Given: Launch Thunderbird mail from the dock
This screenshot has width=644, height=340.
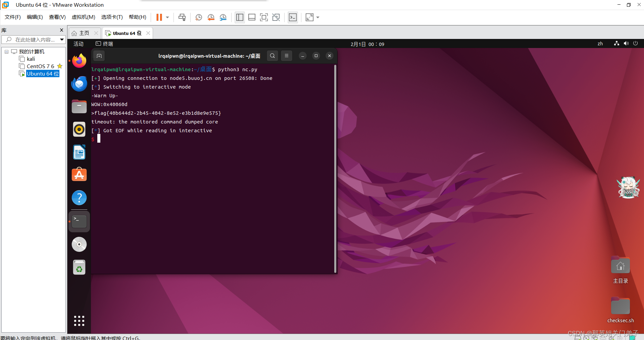Looking at the screenshot, I should 79,84.
